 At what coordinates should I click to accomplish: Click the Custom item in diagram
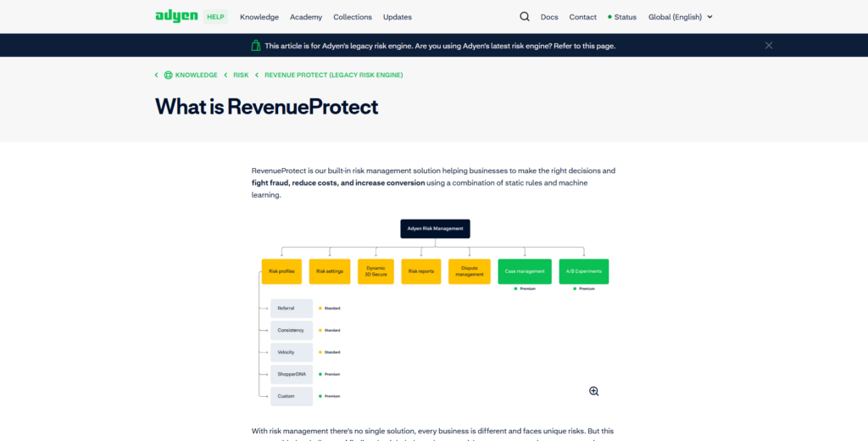pos(292,396)
